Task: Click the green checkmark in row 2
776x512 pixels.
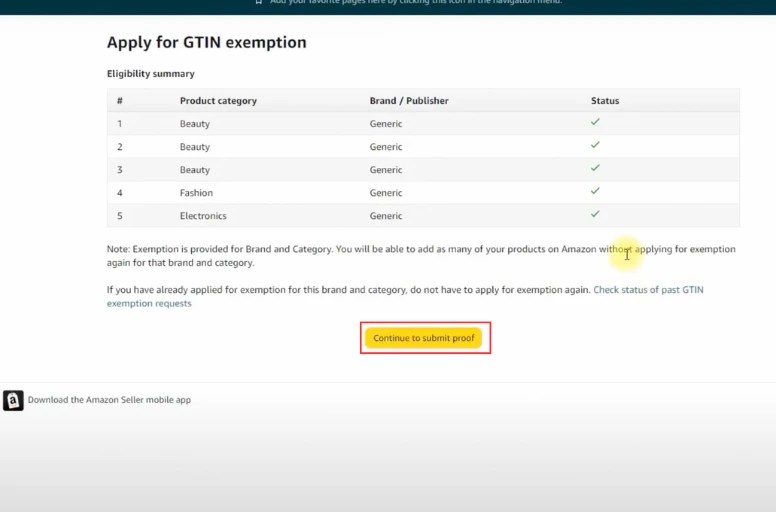Action: click(x=595, y=145)
